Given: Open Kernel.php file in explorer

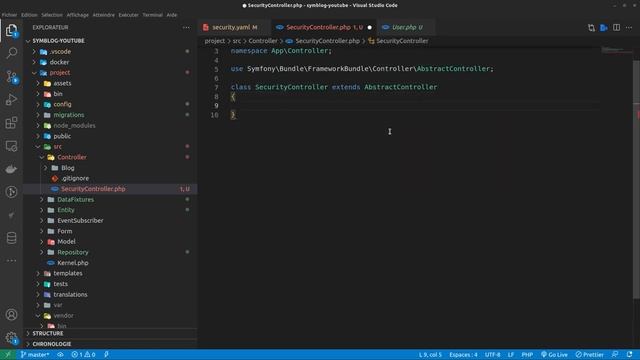Looking at the screenshot, I should click(73, 263).
